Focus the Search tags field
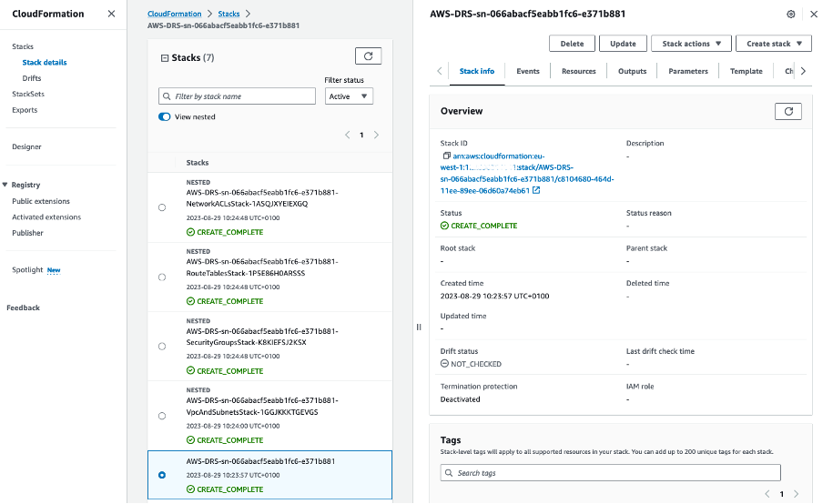823x504 pixels. pos(611,473)
